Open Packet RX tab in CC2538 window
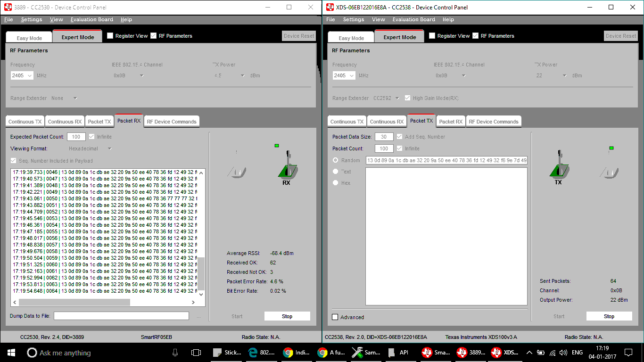The image size is (644, 362). pyautogui.click(x=451, y=122)
